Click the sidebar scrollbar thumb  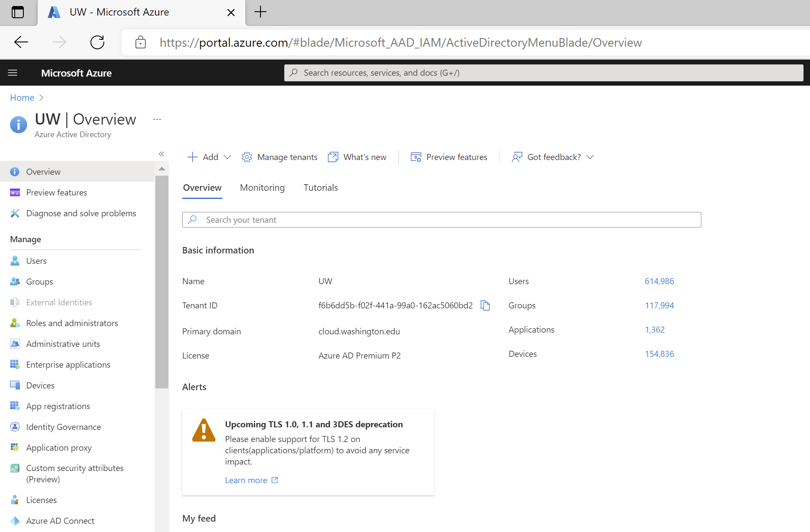(x=162, y=282)
